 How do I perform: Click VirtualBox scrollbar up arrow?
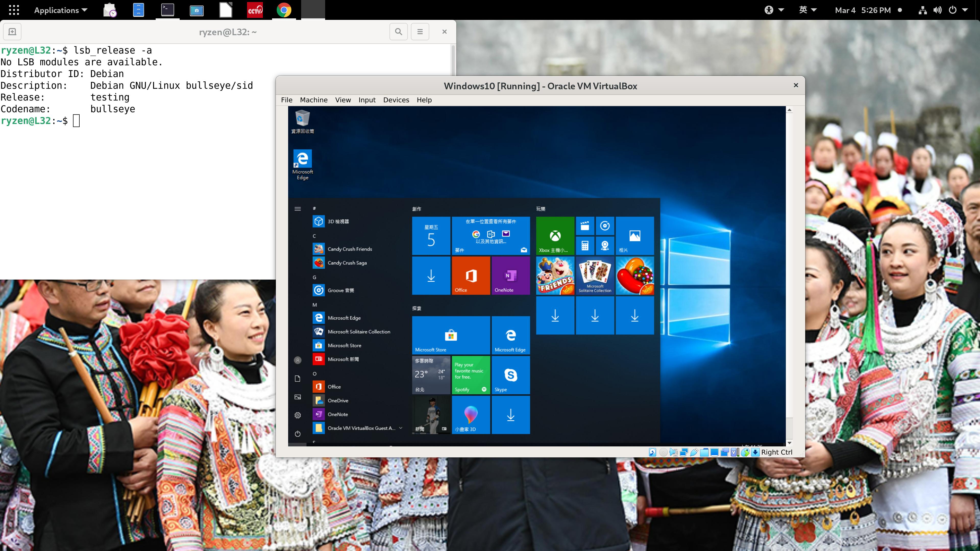[x=789, y=110]
